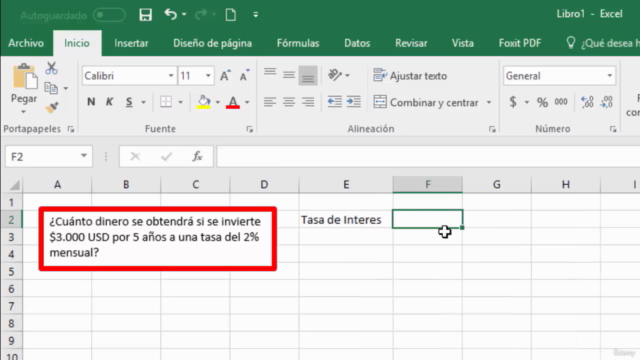Click the Copy icon

[x=51, y=88]
